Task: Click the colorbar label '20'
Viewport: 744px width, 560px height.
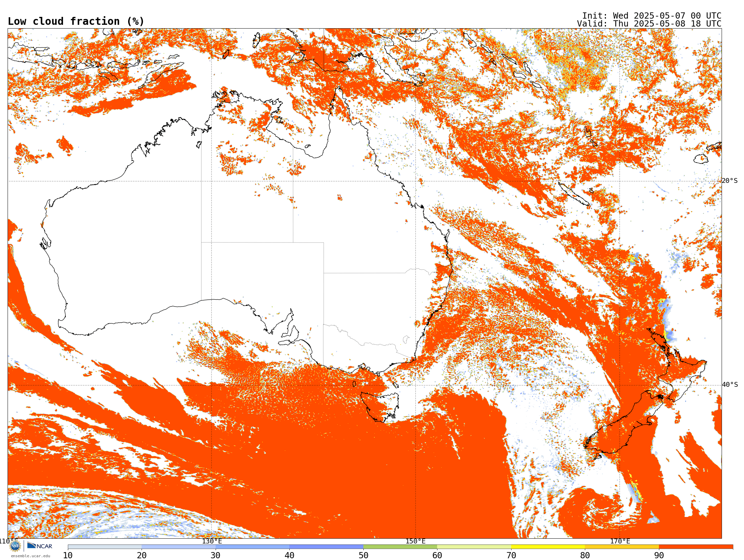Action: tap(142, 556)
